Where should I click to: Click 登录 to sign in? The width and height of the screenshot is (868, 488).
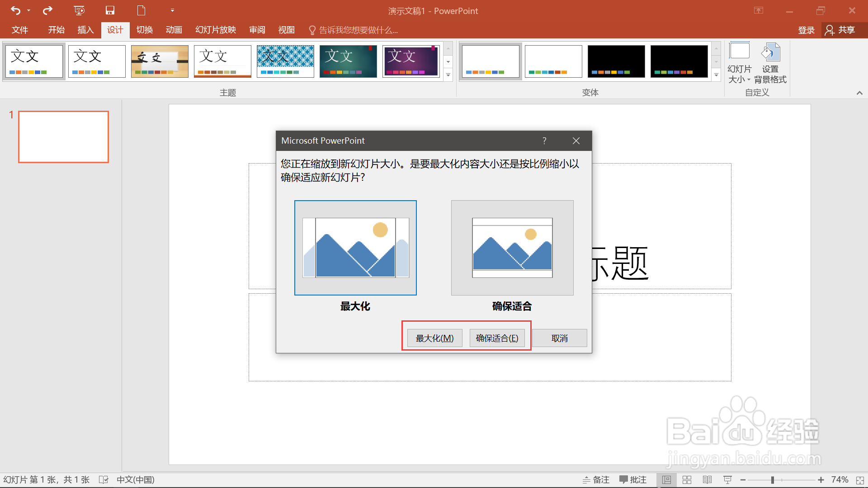point(807,30)
